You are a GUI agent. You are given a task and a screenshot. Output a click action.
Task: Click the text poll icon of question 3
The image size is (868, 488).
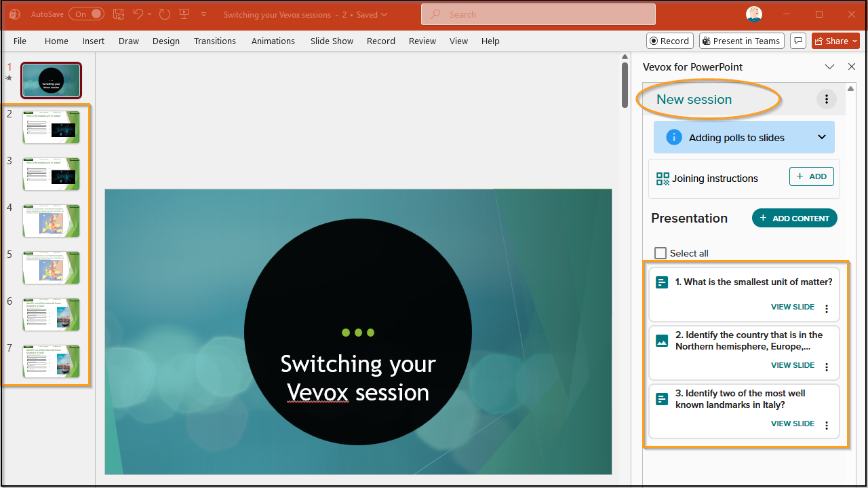click(663, 399)
